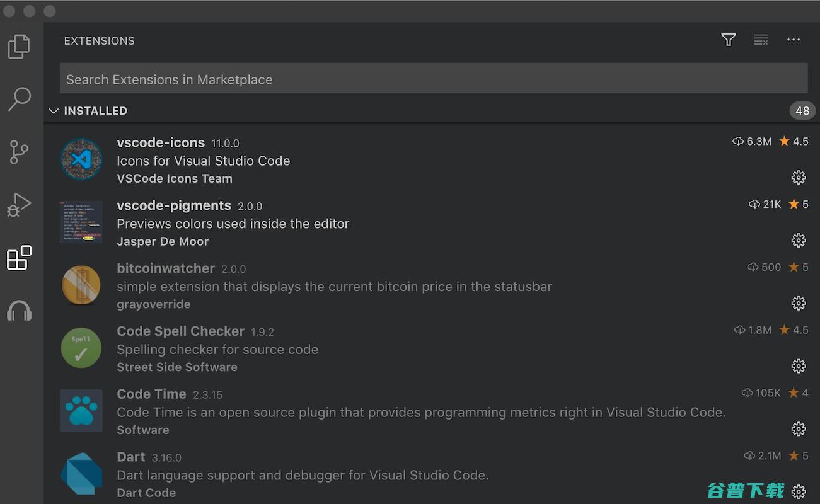
Task: Click Dart language support description
Action: click(303, 475)
